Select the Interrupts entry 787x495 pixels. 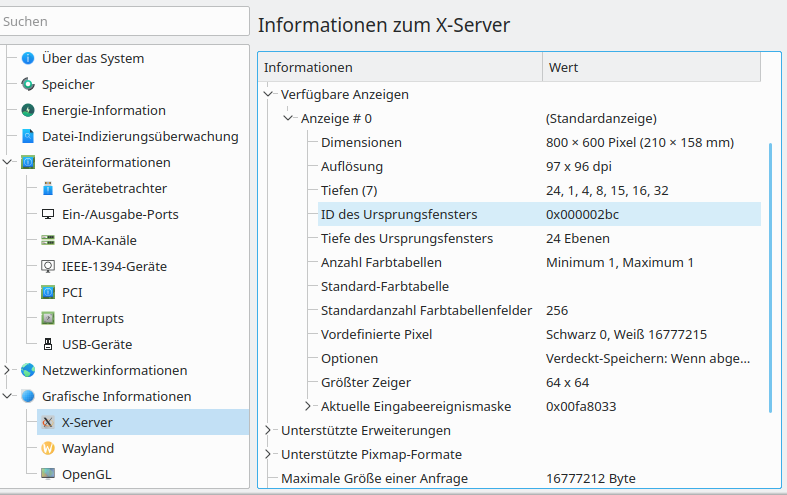[x=93, y=318]
